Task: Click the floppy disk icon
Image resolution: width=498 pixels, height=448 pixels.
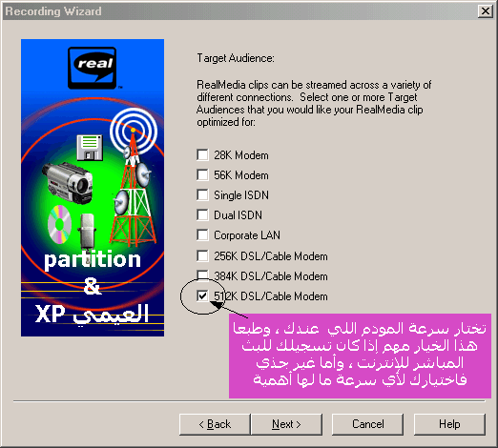Action: pyautogui.click(x=90, y=148)
